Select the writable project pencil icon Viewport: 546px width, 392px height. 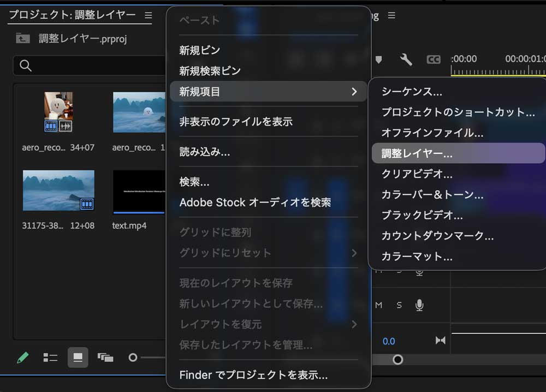click(x=22, y=358)
